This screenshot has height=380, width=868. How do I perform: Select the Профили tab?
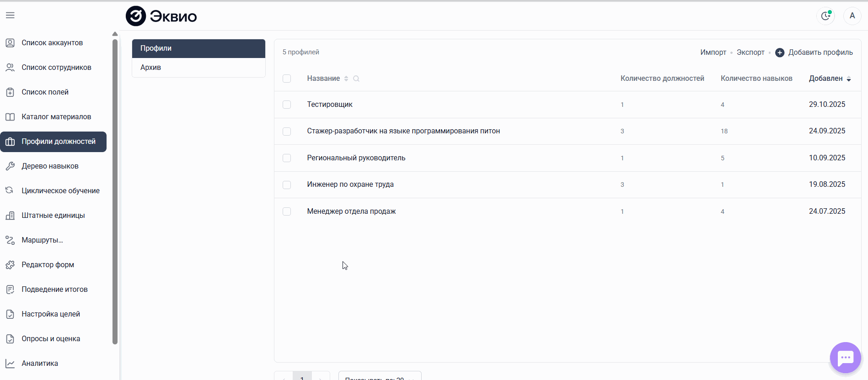[198, 48]
